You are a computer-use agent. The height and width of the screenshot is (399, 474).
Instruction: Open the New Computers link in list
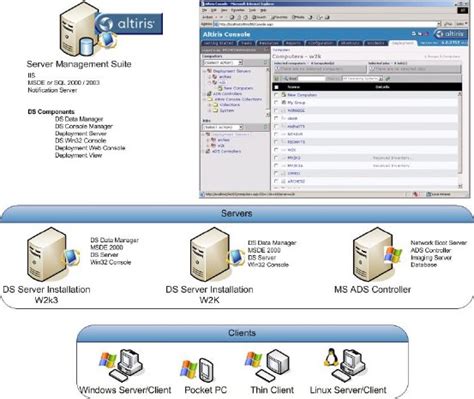point(302,95)
